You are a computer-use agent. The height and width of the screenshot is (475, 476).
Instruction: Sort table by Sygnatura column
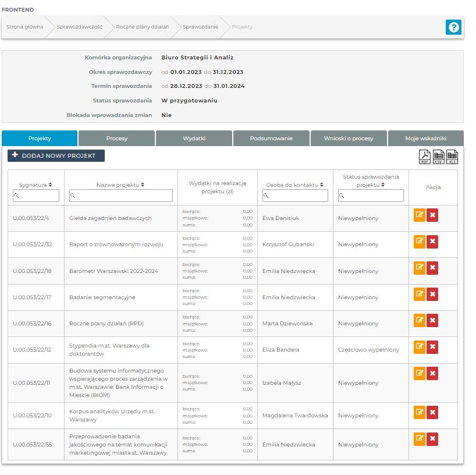pyautogui.click(x=35, y=185)
